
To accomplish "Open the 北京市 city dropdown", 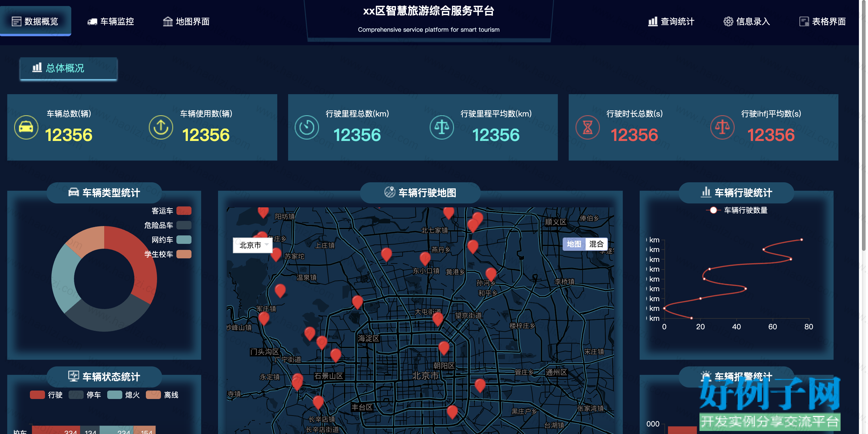I will (253, 245).
